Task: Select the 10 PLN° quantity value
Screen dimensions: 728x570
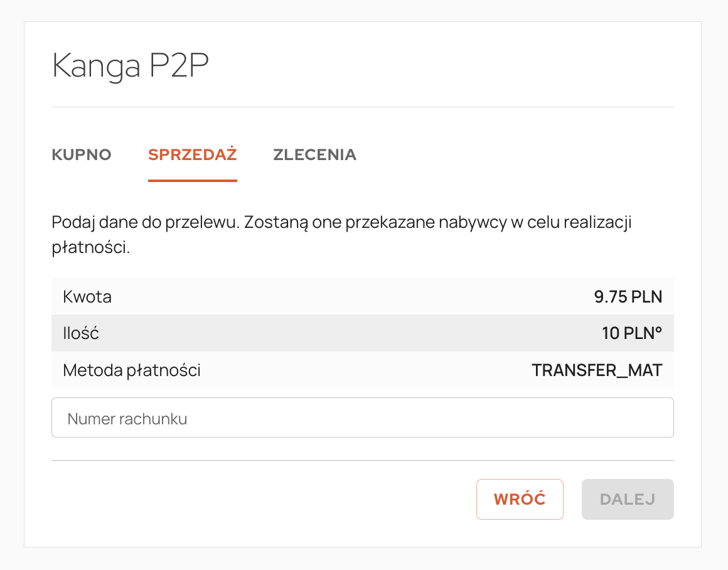Action: point(631,333)
